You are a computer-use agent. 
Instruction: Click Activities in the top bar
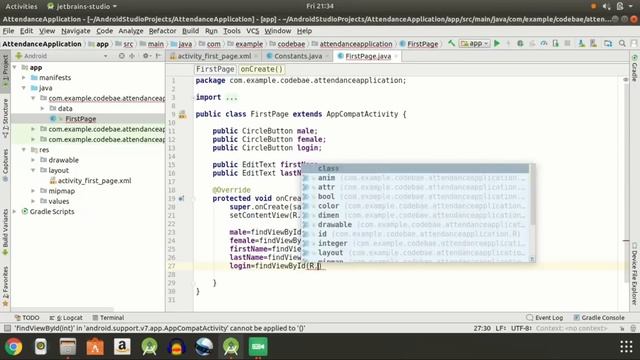[x=21, y=6]
